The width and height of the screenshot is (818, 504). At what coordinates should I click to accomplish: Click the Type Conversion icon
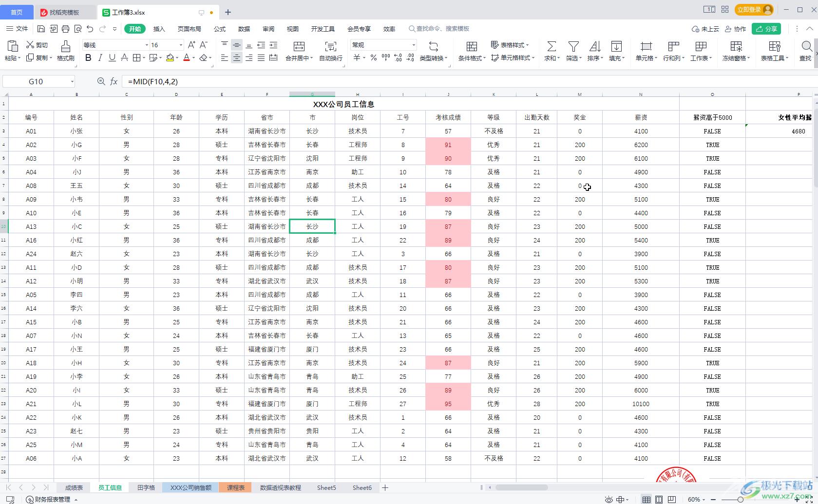[x=433, y=46]
